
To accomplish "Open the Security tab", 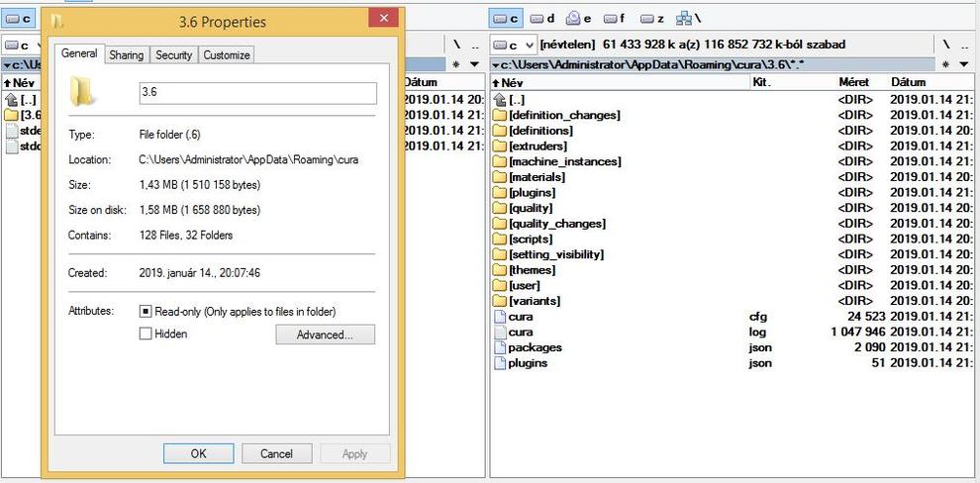I will (x=173, y=55).
